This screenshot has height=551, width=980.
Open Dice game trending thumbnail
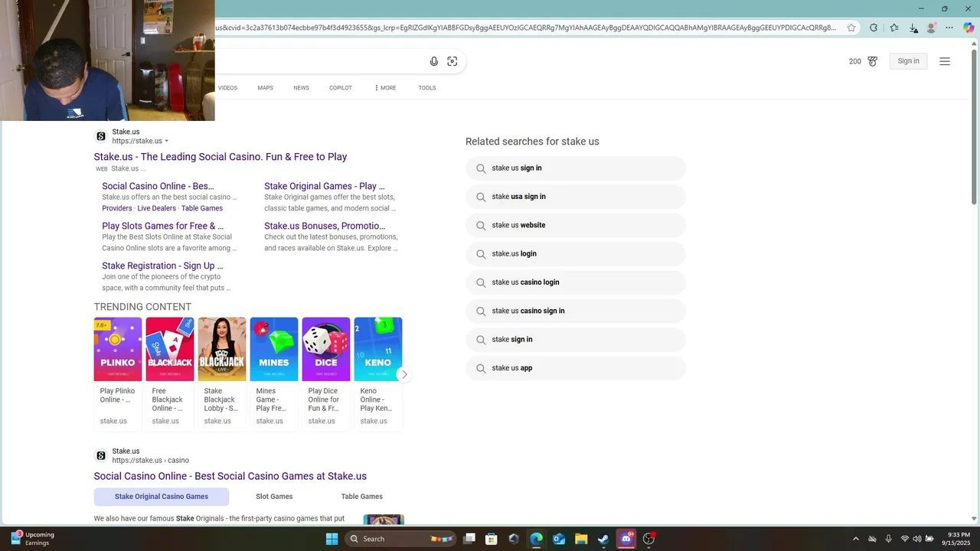pos(326,349)
